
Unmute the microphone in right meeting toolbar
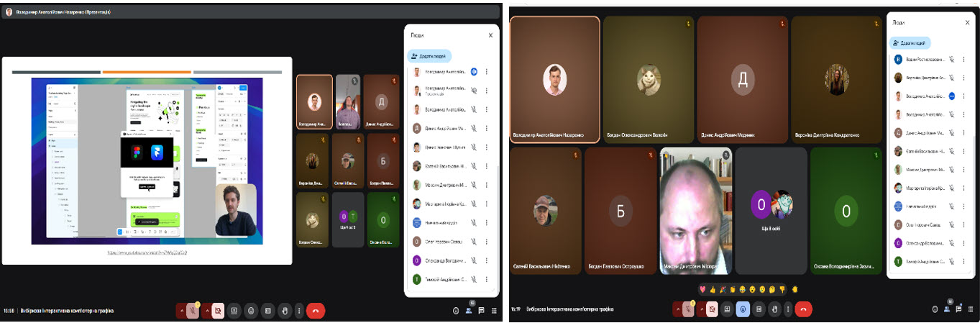(x=688, y=309)
